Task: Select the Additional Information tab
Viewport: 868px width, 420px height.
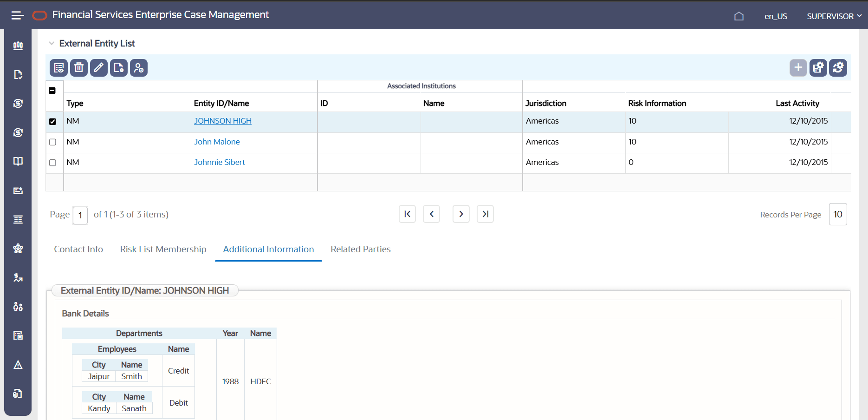Action: [x=268, y=249]
